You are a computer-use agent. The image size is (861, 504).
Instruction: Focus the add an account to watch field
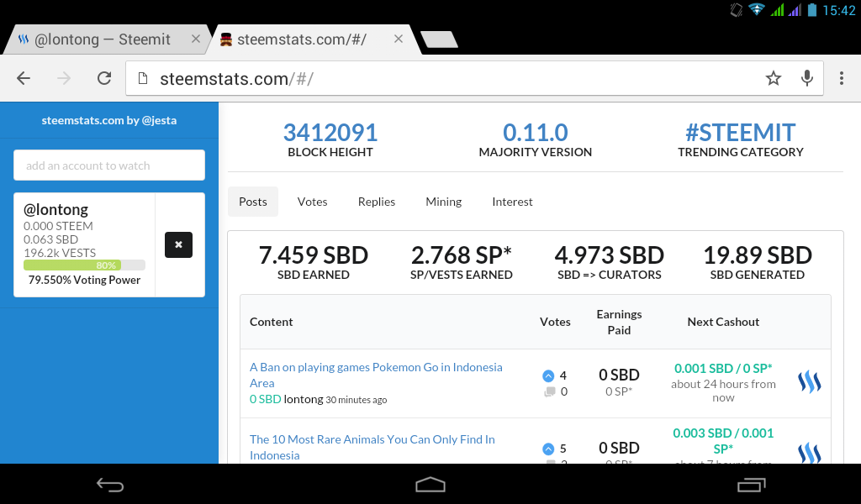(x=109, y=165)
